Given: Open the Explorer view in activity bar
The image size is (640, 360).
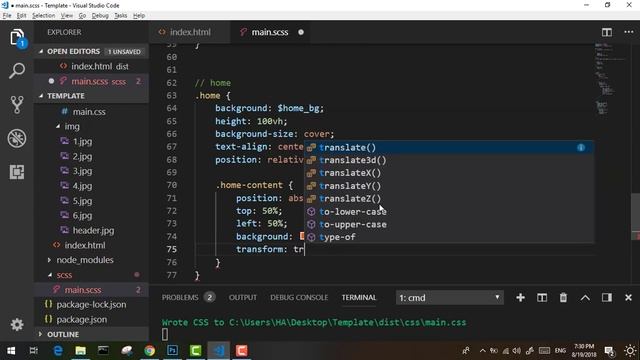Looking at the screenshot, I should click(x=17, y=38).
